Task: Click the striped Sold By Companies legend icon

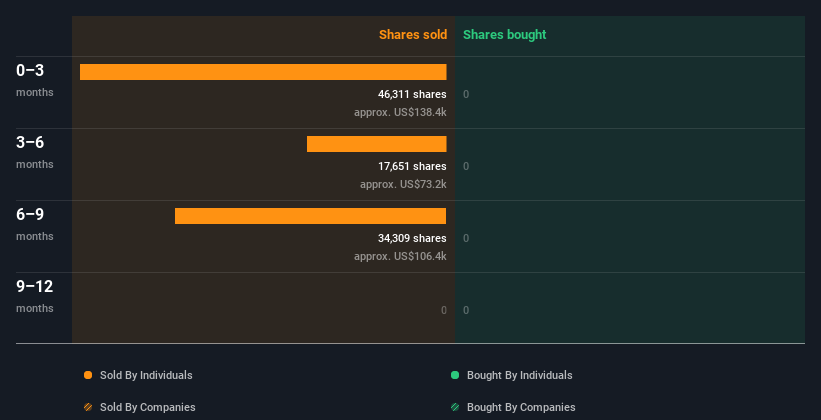Action: (88, 407)
